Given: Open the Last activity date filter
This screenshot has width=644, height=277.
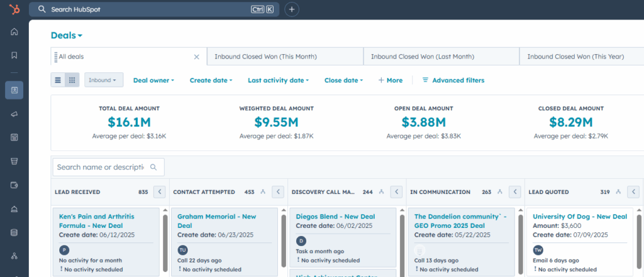Looking at the screenshot, I should pos(279,81).
